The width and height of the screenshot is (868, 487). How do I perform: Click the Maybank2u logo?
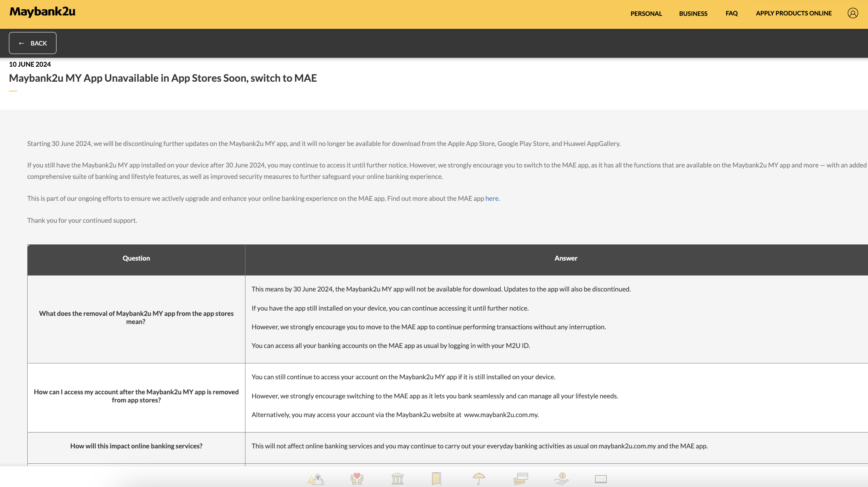tap(43, 12)
